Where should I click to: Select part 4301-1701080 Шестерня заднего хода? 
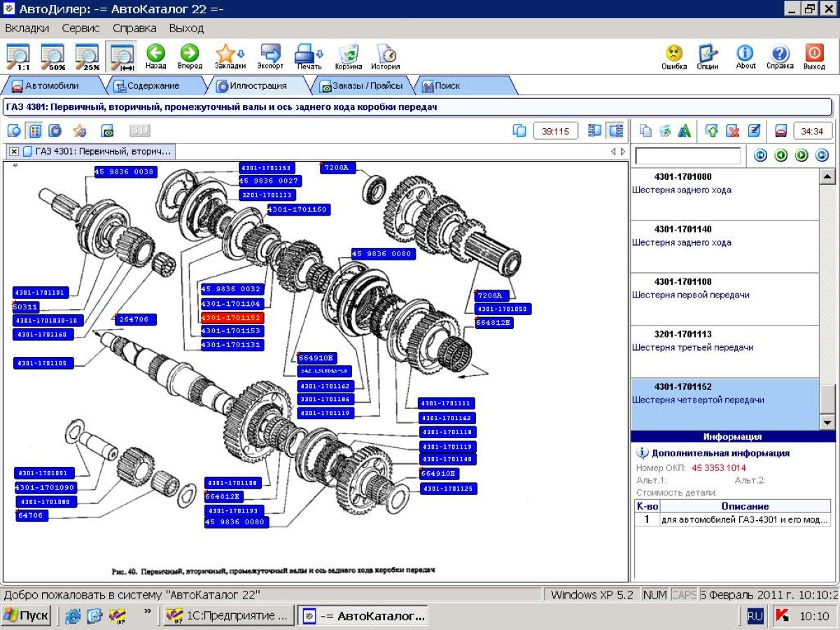(724, 194)
